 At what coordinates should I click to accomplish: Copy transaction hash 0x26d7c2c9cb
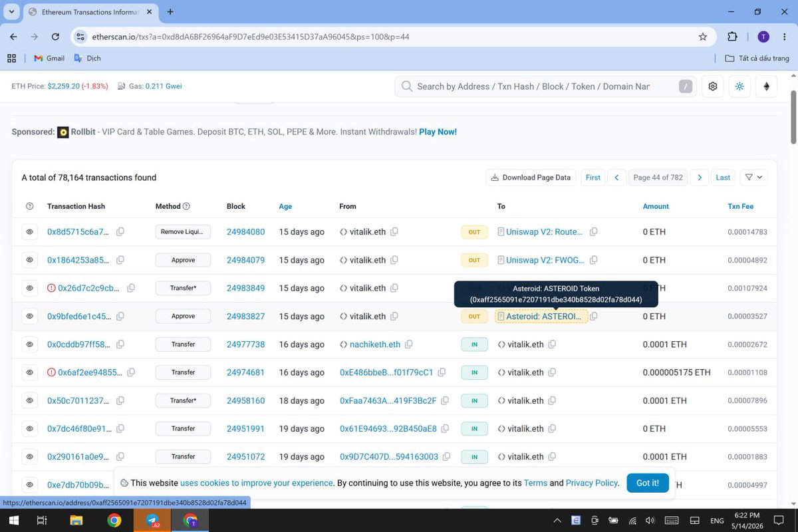(131, 288)
